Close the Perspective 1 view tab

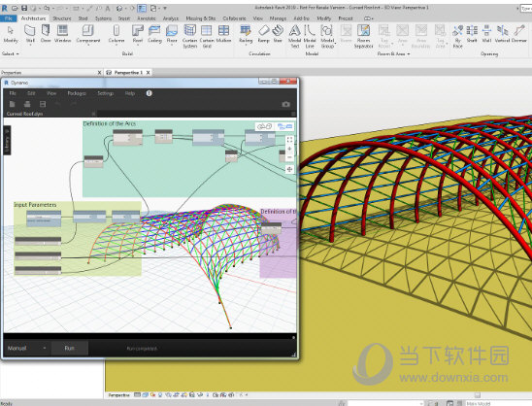(148, 72)
